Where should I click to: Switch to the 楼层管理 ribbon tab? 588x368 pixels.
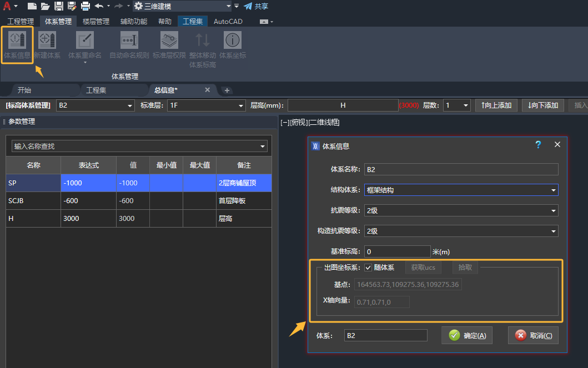coord(96,22)
